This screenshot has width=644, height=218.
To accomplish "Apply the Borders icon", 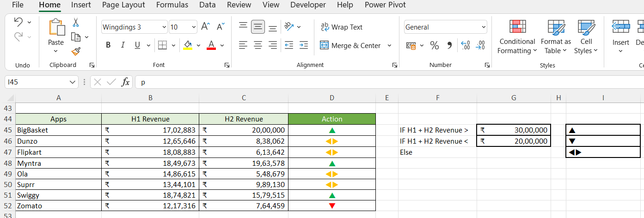I will point(162,45).
